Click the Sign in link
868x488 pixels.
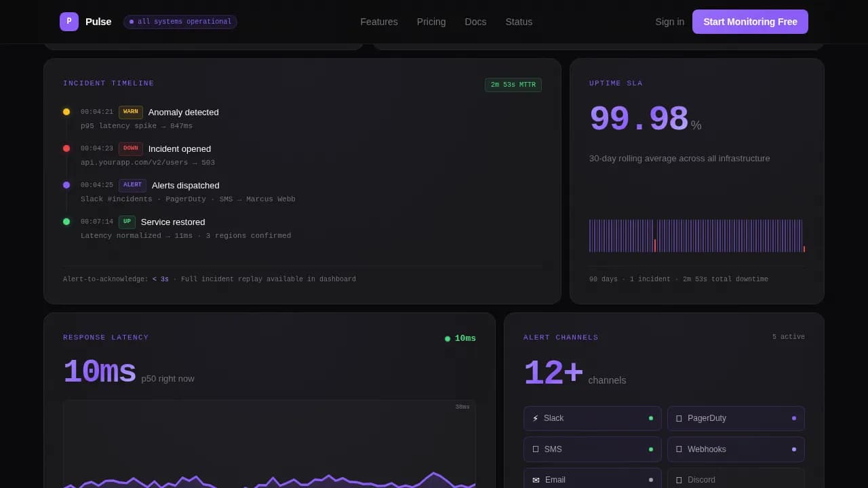coord(669,21)
